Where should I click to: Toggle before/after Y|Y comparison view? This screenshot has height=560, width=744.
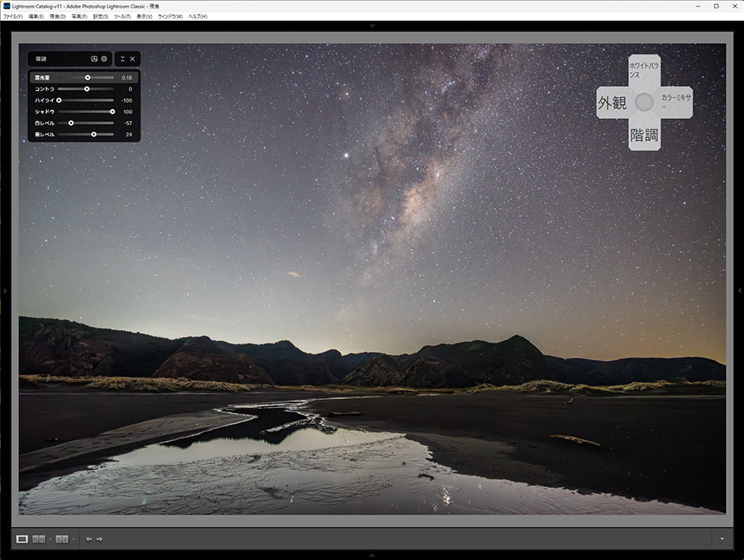pyautogui.click(x=62, y=539)
